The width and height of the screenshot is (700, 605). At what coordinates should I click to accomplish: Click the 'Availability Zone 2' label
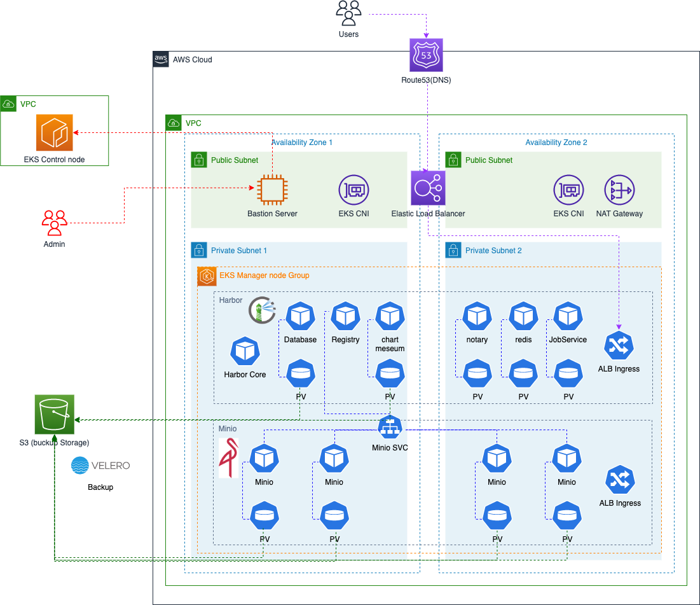(x=556, y=142)
